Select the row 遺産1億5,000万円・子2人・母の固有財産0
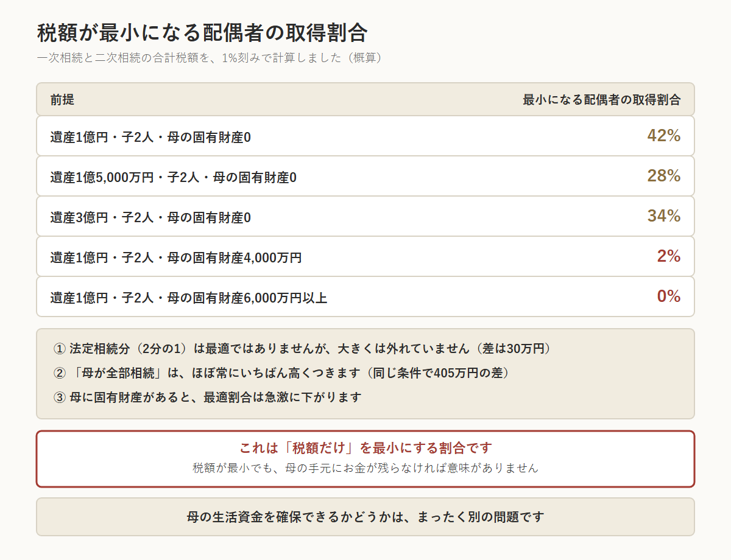This screenshot has height=560, width=731. [x=365, y=176]
